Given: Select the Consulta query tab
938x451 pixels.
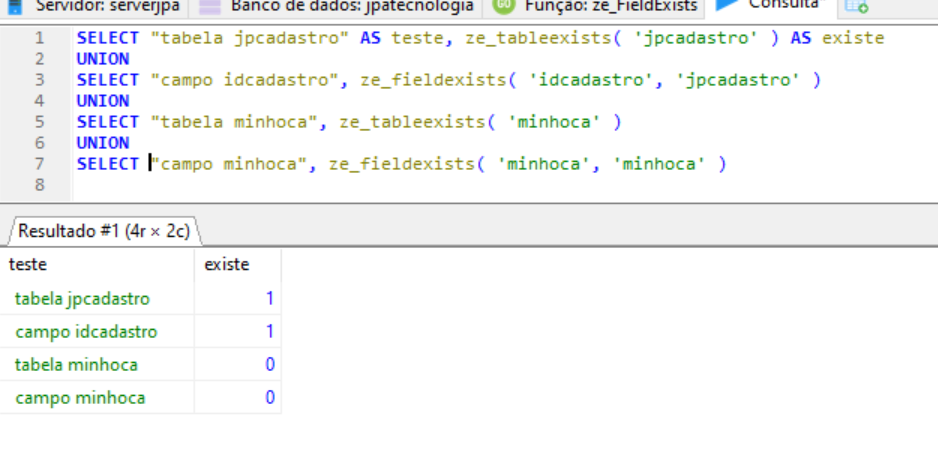Looking at the screenshot, I should (x=770, y=6).
